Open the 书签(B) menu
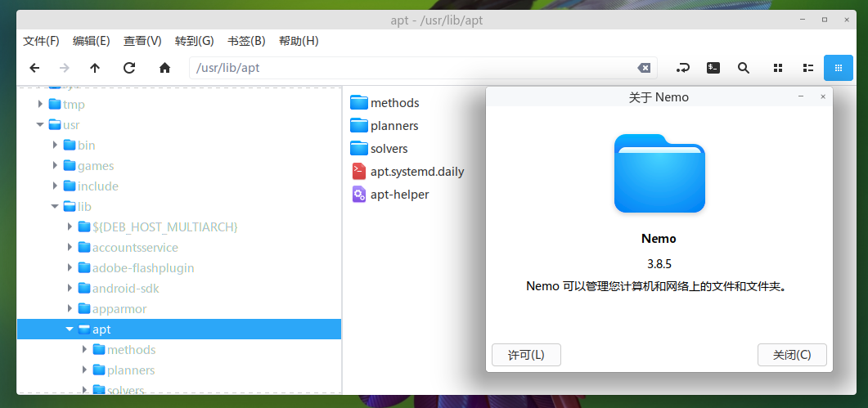Screen dimensions: 868x408 (246, 41)
